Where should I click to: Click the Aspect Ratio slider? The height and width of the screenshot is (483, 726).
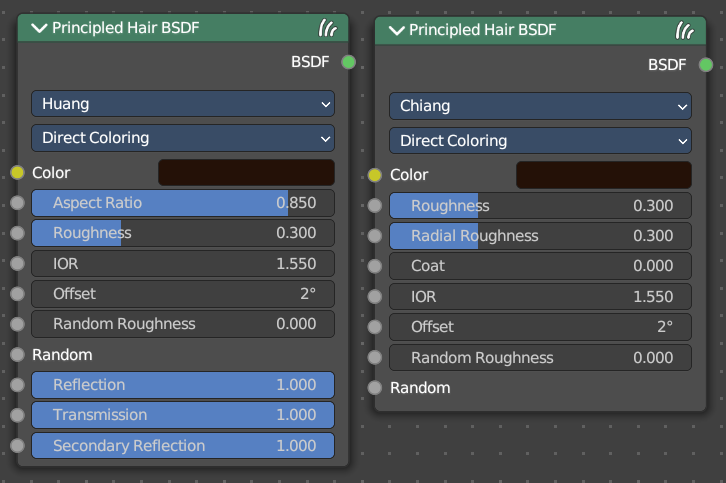pyautogui.click(x=183, y=203)
